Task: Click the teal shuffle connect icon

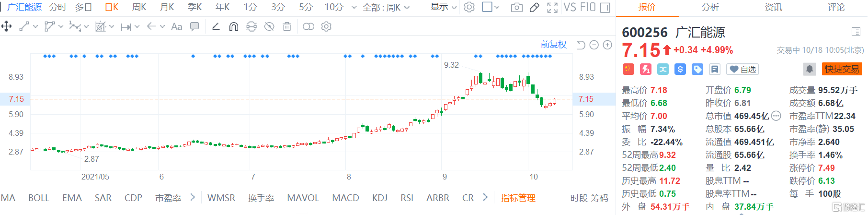Action: point(663,69)
